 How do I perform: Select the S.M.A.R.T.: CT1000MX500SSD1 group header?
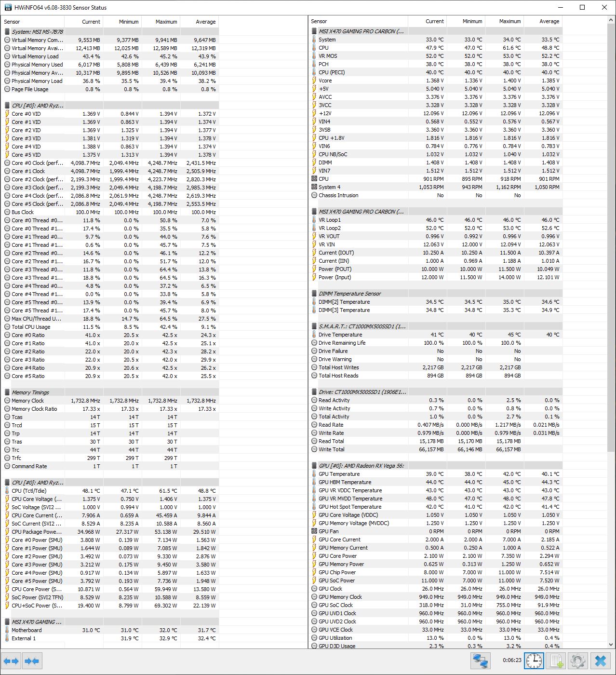[x=436, y=326]
